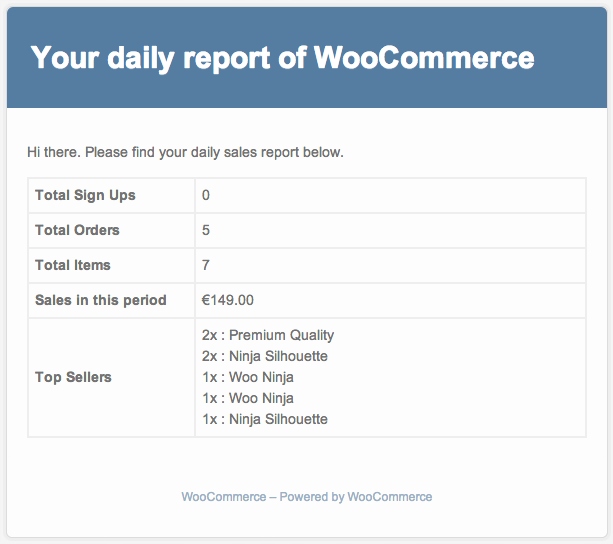Click the Total Sign Ups value 0
The height and width of the screenshot is (544, 613).
point(206,195)
